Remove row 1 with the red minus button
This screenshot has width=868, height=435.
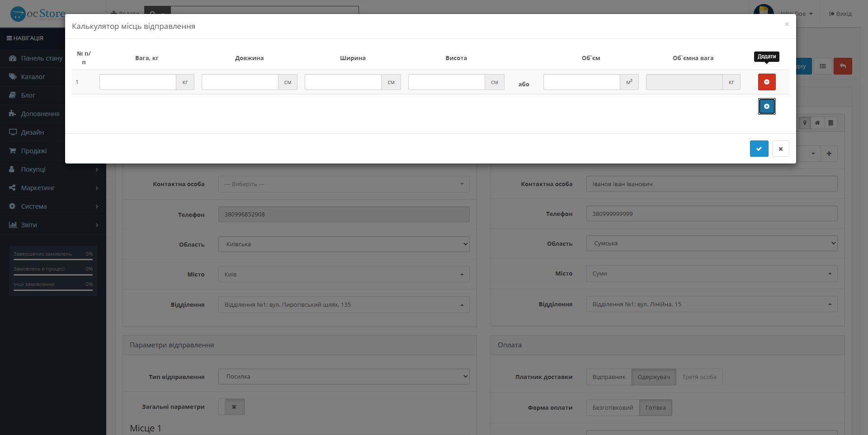[767, 82]
